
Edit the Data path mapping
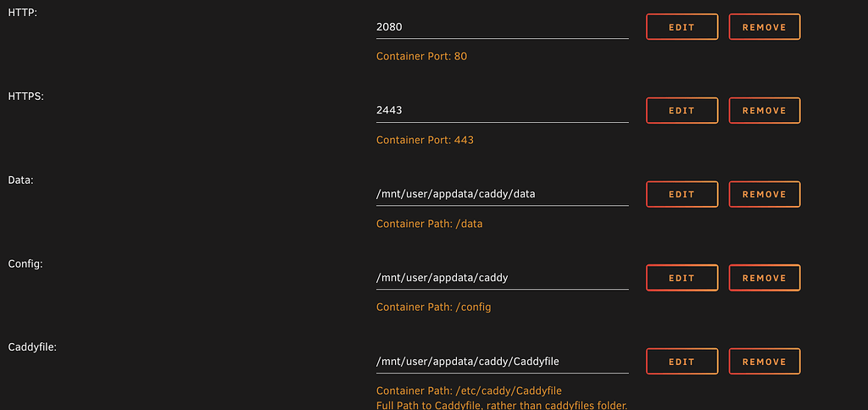click(x=682, y=194)
